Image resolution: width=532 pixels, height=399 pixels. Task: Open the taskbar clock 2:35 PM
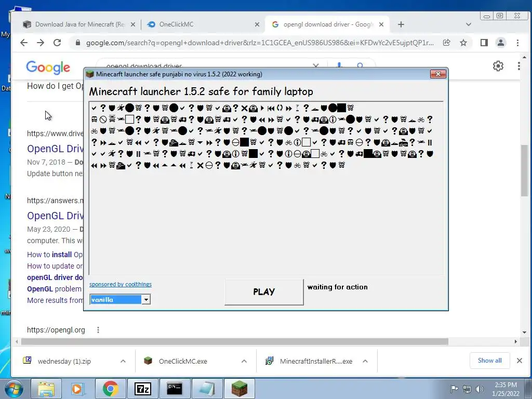click(506, 389)
